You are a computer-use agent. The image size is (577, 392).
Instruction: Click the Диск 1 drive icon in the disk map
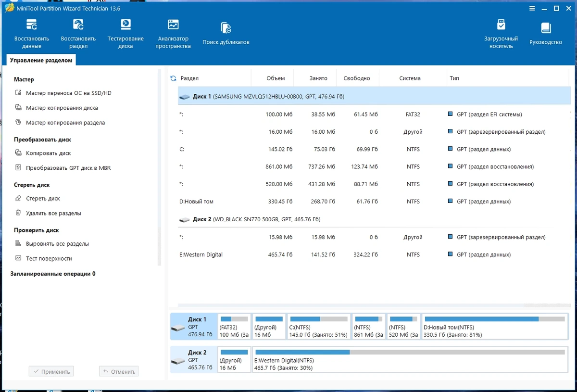point(178,328)
